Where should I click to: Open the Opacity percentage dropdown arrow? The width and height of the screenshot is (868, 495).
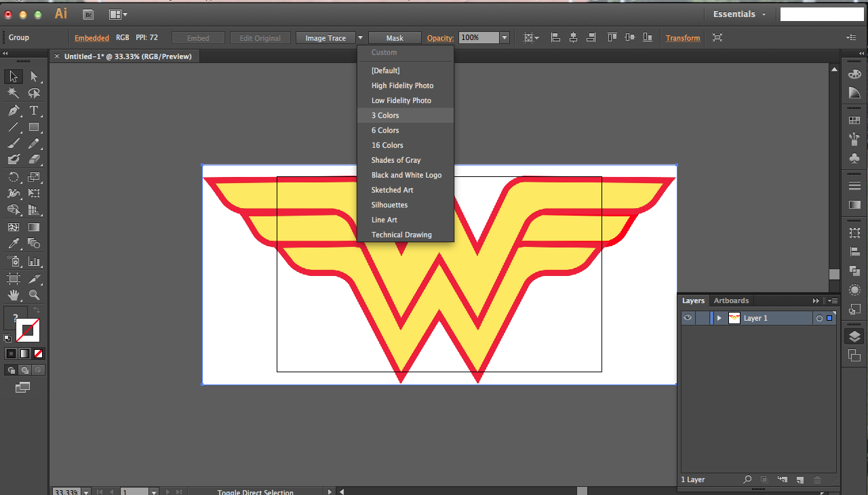[505, 38]
